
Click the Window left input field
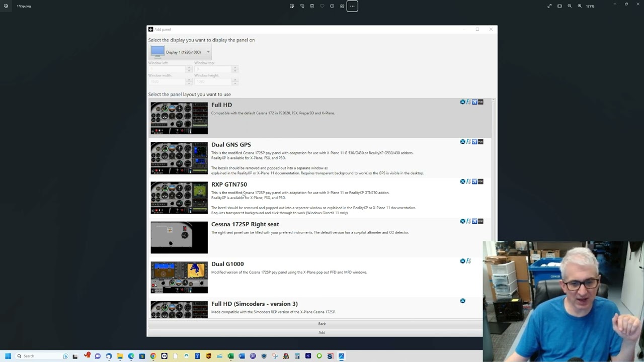167,69
